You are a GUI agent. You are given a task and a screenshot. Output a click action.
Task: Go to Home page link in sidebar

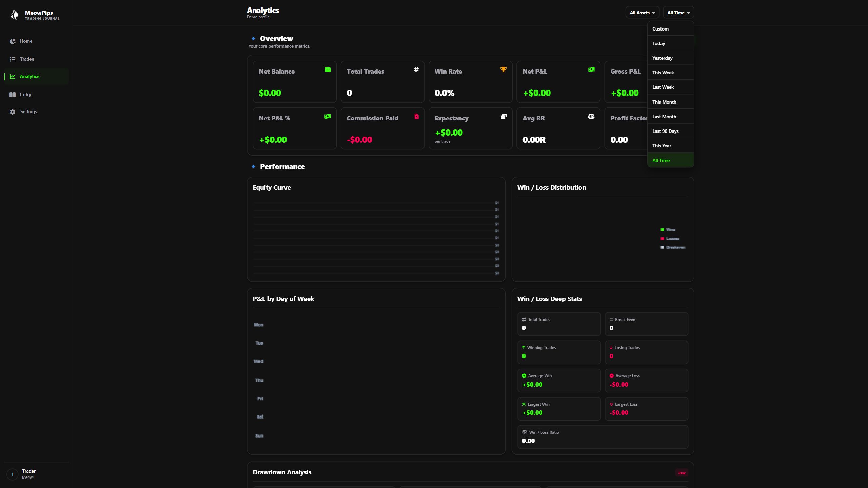click(37, 41)
